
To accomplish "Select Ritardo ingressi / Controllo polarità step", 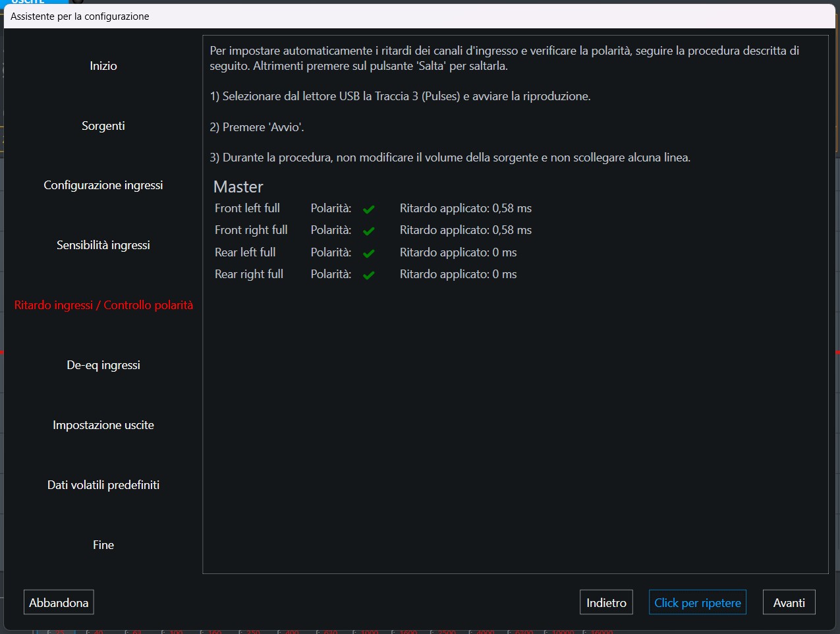I will pos(103,305).
